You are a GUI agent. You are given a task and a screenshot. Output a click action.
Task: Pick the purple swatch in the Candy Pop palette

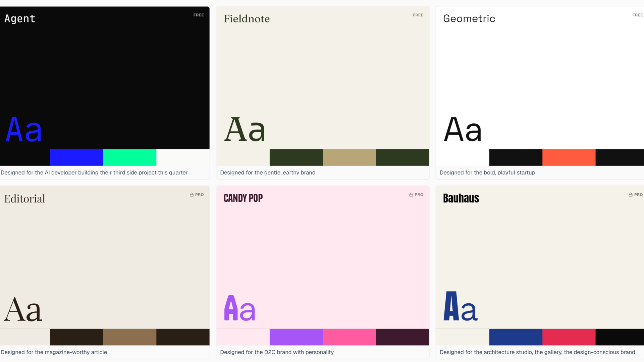click(x=296, y=337)
